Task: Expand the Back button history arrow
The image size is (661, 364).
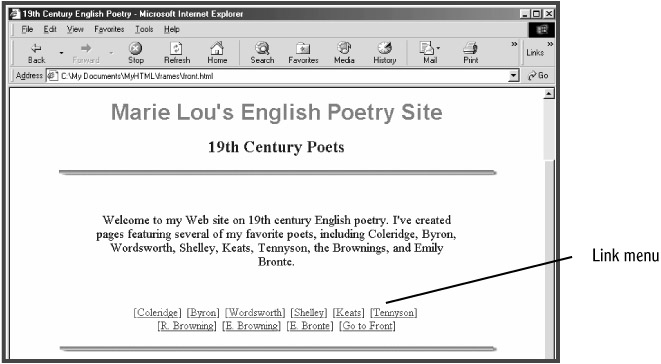Action: (x=62, y=53)
